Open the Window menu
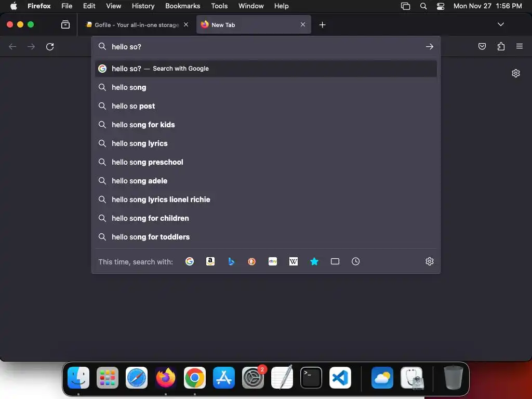Viewport: 532px width, 399px height. 251,6
